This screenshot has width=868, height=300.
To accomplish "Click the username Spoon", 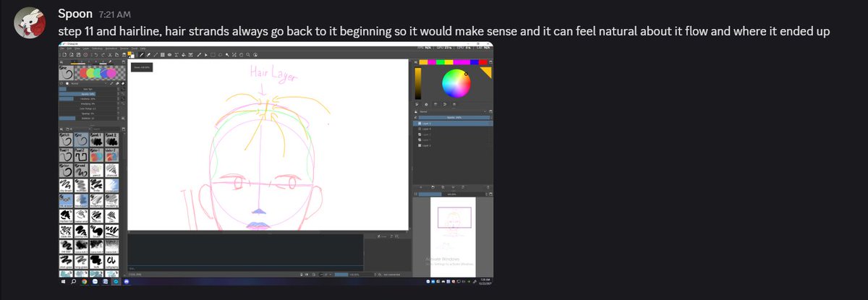I will pos(75,14).
